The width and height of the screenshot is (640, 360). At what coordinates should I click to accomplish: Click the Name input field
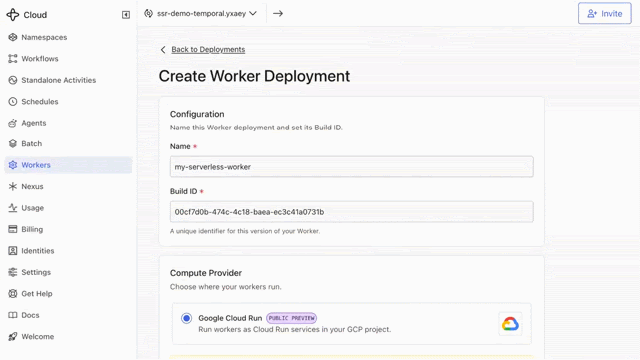click(x=351, y=167)
